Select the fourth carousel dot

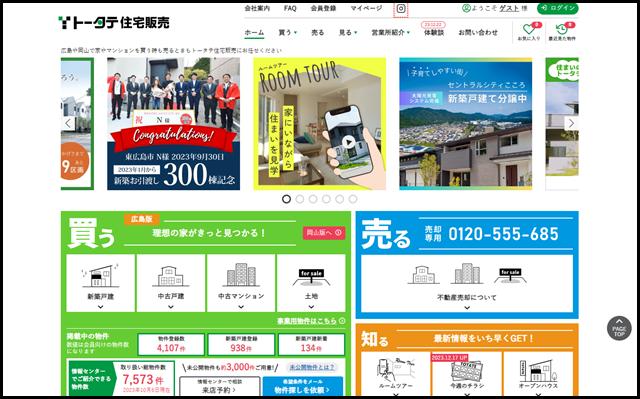pyautogui.click(x=326, y=199)
